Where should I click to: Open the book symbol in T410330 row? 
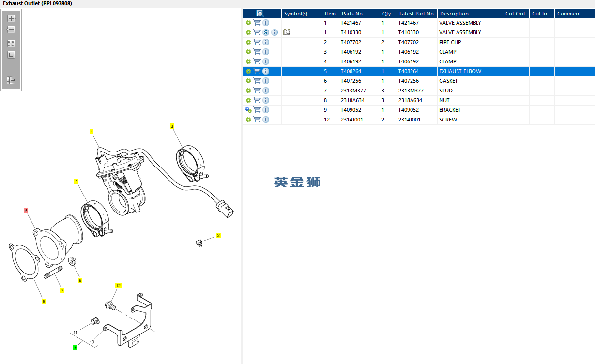pyautogui.click(x=287, y=32)
